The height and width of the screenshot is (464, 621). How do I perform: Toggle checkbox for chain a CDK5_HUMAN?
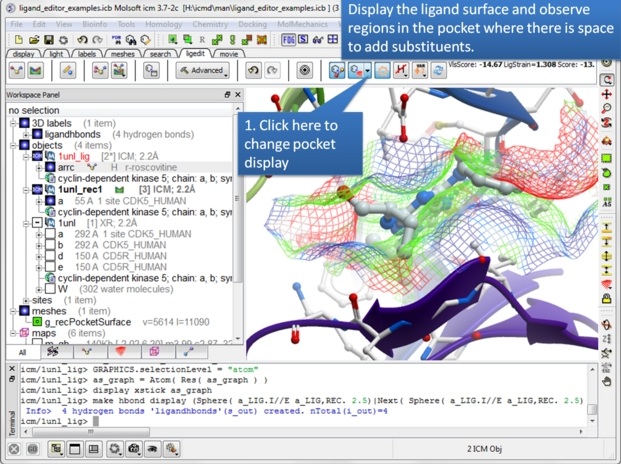click(x=50, y=233)
